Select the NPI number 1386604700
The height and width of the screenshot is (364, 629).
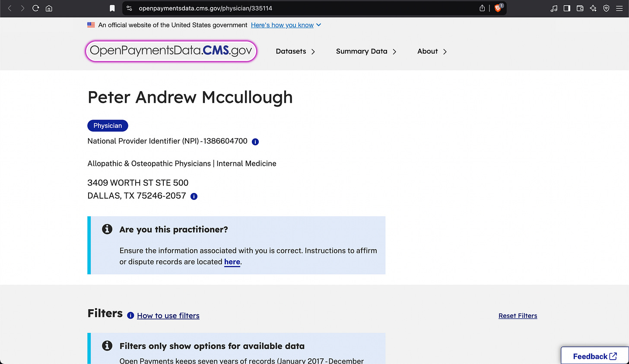coord(225,141)
